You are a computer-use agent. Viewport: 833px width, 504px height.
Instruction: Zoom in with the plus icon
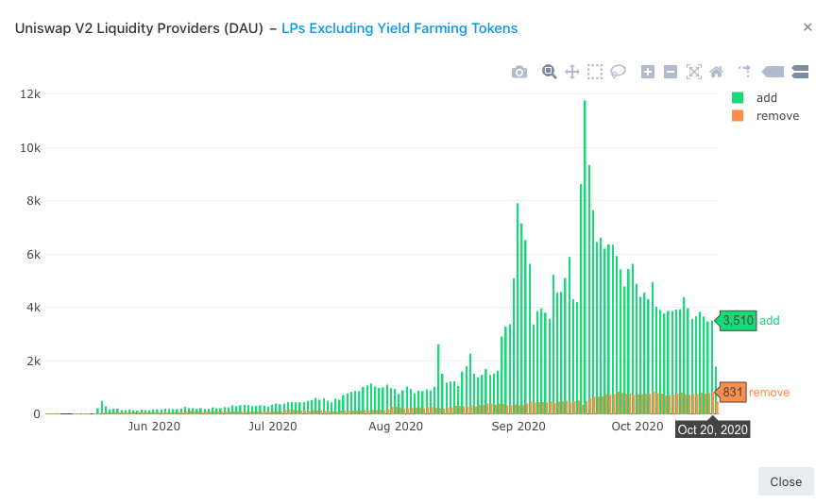(x=648, y=72)
